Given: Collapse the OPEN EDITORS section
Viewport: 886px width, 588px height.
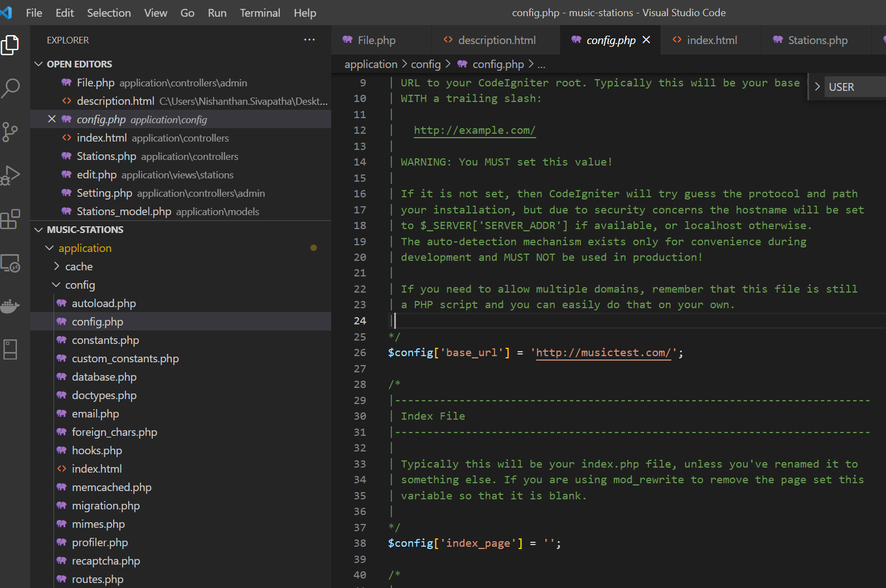Looking at the screenshot, I should [38, 64].
